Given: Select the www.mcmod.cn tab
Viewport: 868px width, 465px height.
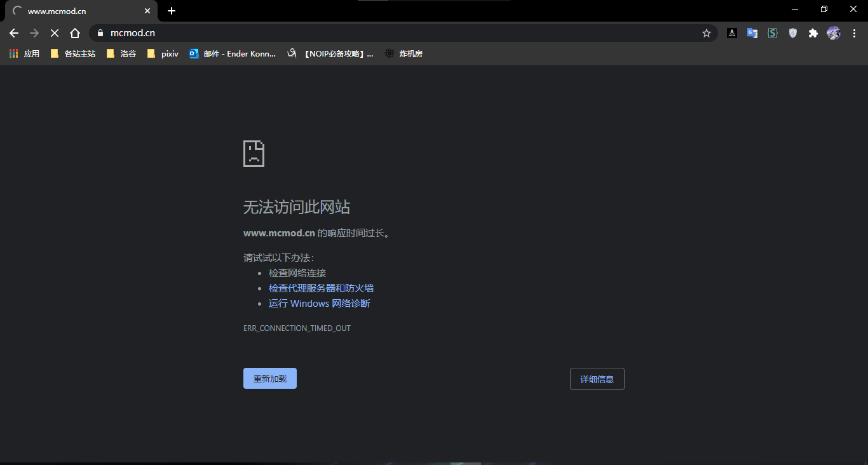Looking at the screenshot, I should [x=76, y=10].
